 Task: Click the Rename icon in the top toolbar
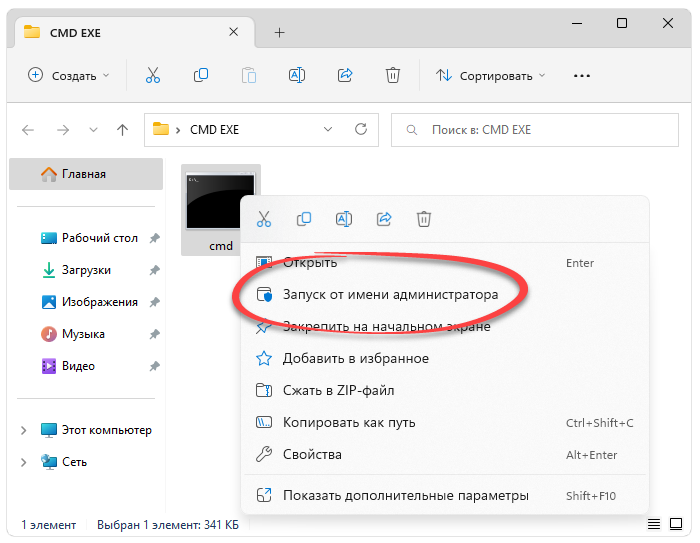(297, 75)
